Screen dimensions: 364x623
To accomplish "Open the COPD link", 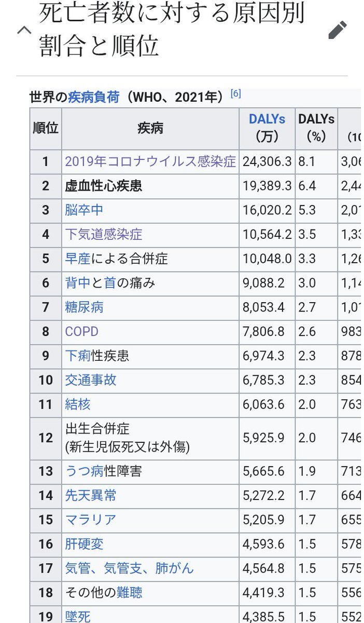I will [81, 331].
